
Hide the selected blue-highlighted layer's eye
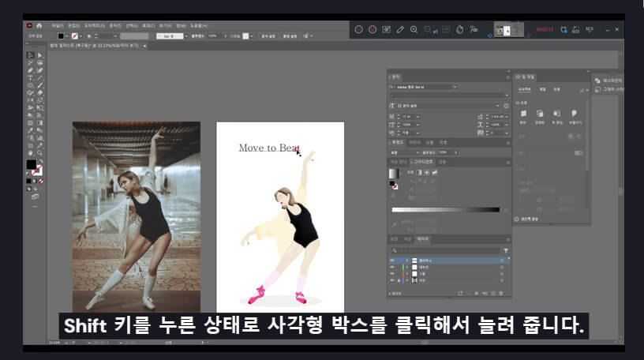click(392, 261)
